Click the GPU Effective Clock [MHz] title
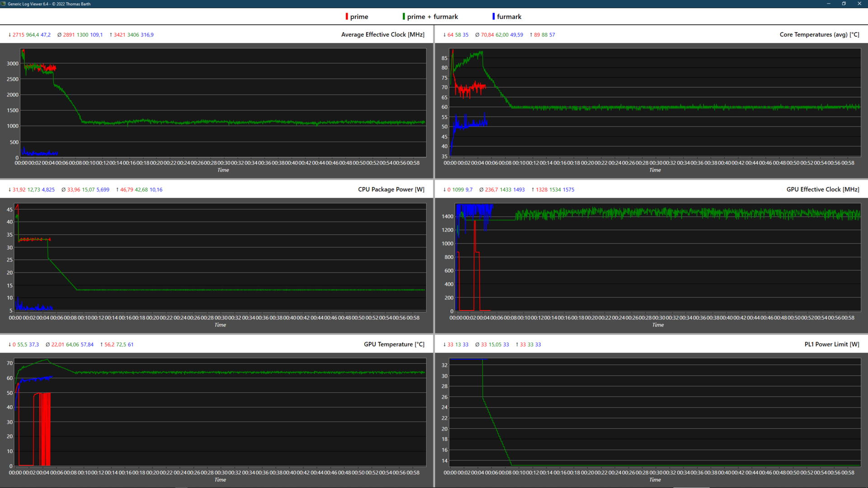Viewport: 868px width, 488px height. 823,190
